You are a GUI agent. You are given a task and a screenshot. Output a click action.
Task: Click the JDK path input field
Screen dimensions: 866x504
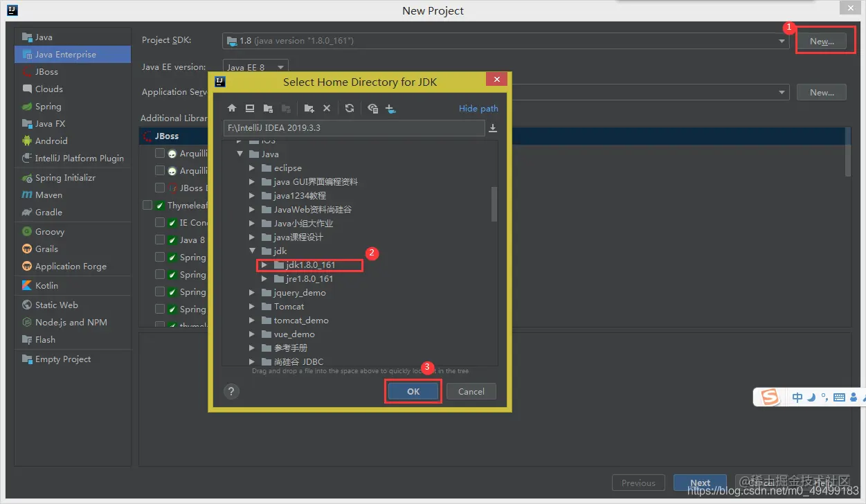(x=354, y=128)
